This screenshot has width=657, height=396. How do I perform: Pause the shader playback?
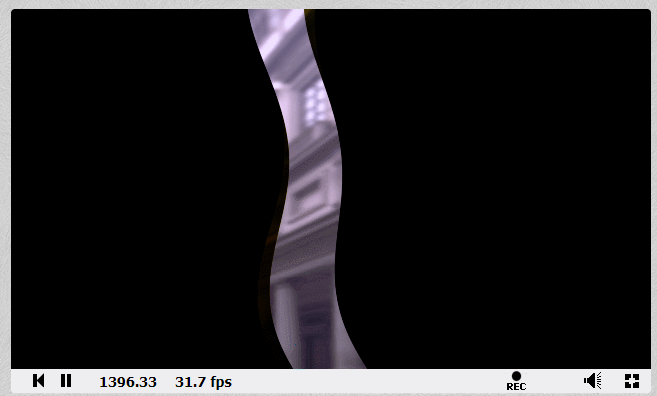(x=66, y=380)
